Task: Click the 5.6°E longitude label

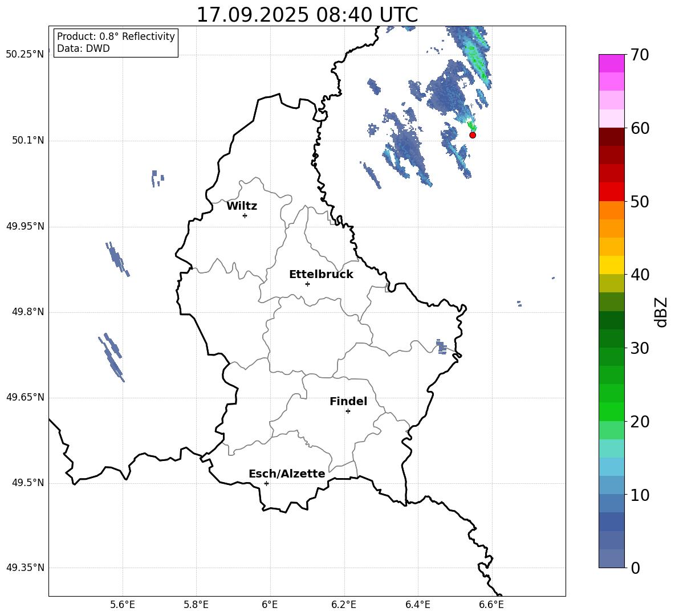Action: coord(122,605)
